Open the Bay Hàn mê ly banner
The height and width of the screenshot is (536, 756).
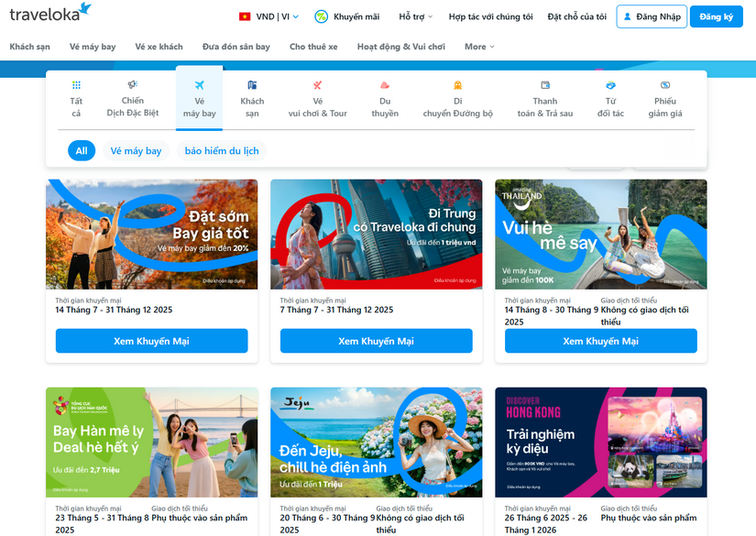tap(152, 442)
